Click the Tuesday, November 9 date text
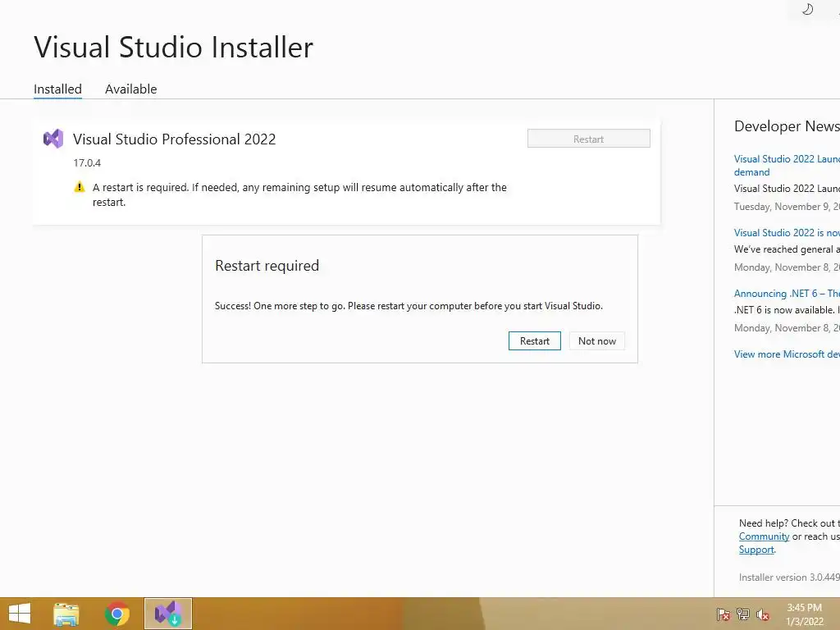Screen dimensions: 840x630 coord(787,207)
